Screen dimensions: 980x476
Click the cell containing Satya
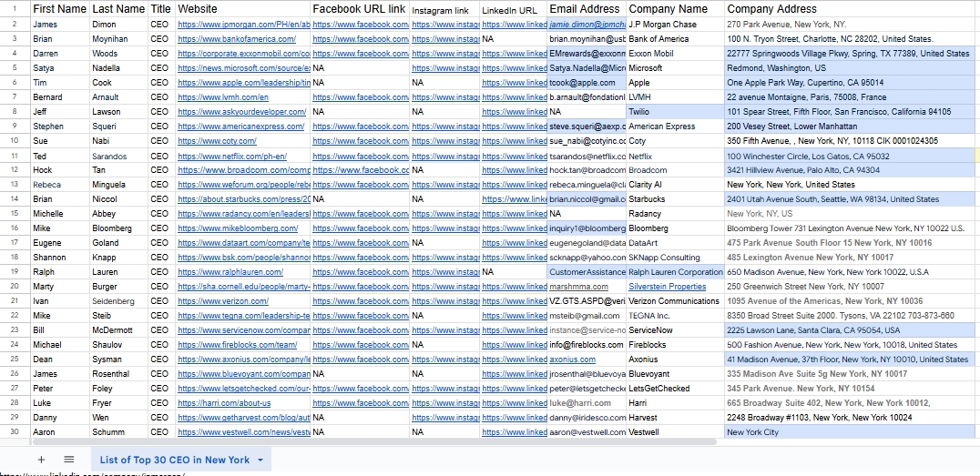(x=60, y=68)
